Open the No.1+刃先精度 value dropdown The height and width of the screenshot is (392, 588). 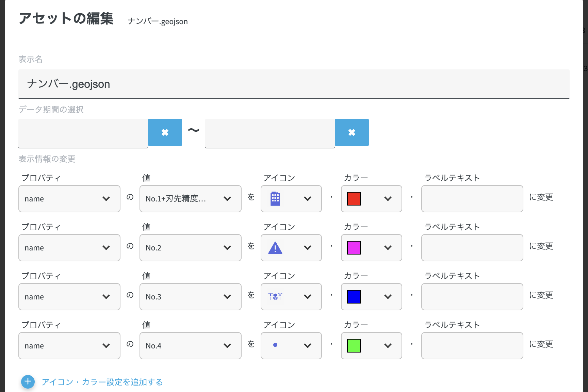[190, 199]
